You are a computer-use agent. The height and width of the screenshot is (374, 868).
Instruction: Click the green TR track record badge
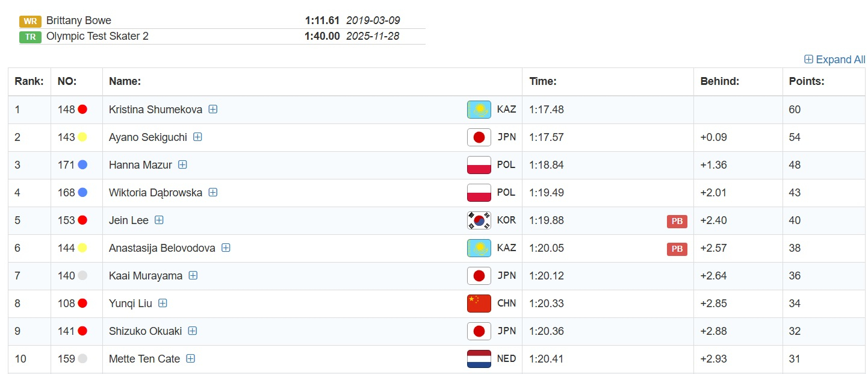pyautogui.click(x=30, y=37)
